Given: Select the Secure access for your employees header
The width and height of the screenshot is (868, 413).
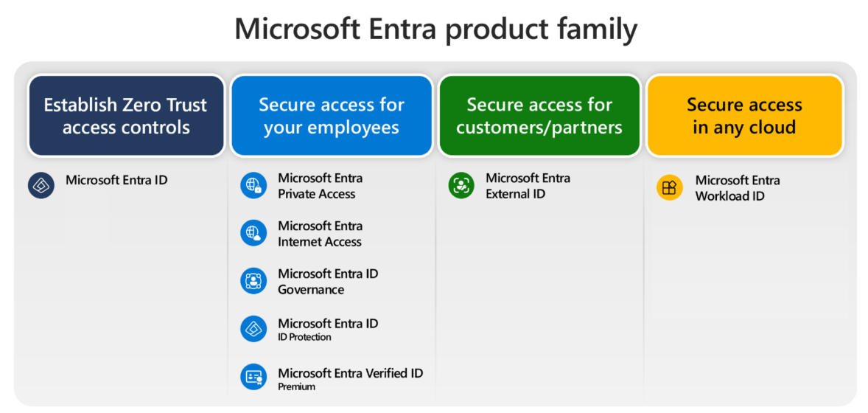Looking at the screenshot, I should 332,116.
